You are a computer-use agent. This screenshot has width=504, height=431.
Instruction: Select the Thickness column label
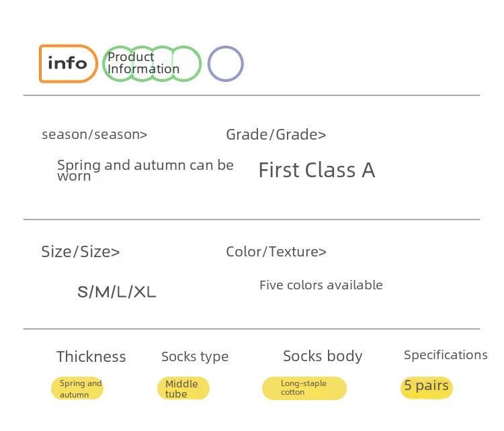(91, 356)
